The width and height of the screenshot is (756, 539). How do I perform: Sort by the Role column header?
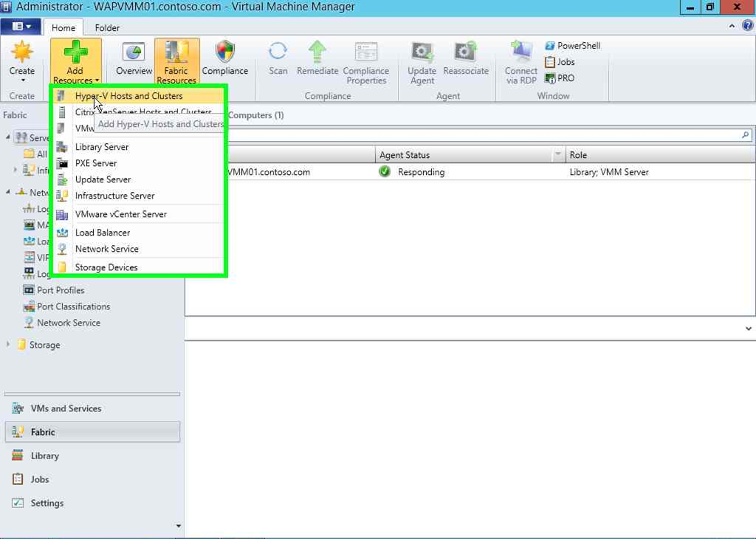(660, 155)
